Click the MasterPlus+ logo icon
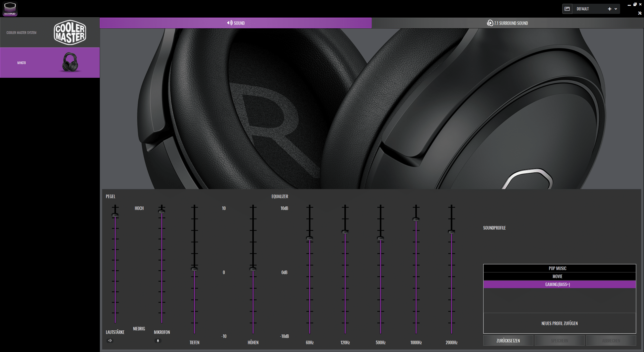 tap(10, 9)
